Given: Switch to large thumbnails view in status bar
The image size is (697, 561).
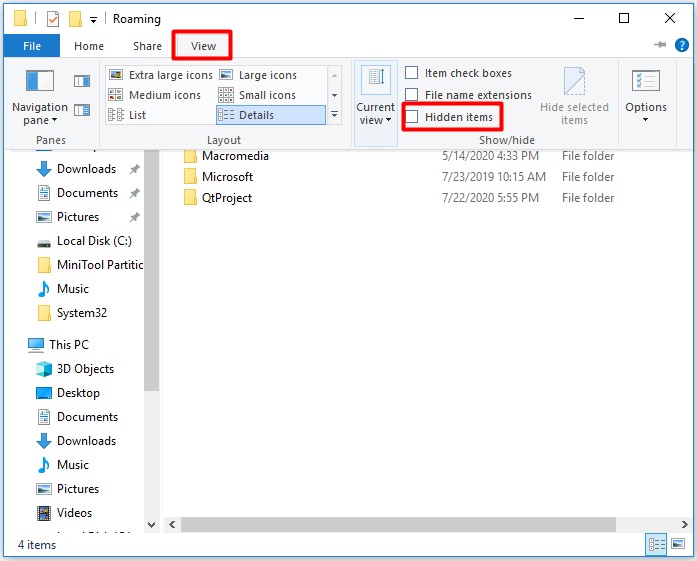Looking at the screenshot, I should 678,545.
